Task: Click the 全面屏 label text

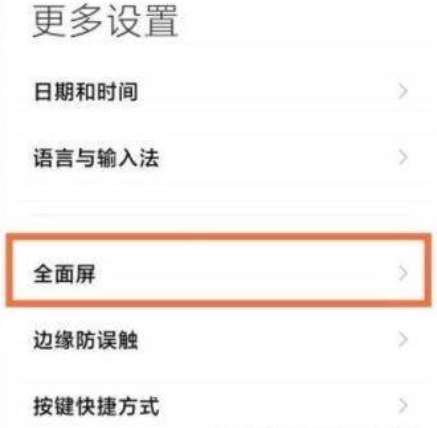Action: coord(65,274)
